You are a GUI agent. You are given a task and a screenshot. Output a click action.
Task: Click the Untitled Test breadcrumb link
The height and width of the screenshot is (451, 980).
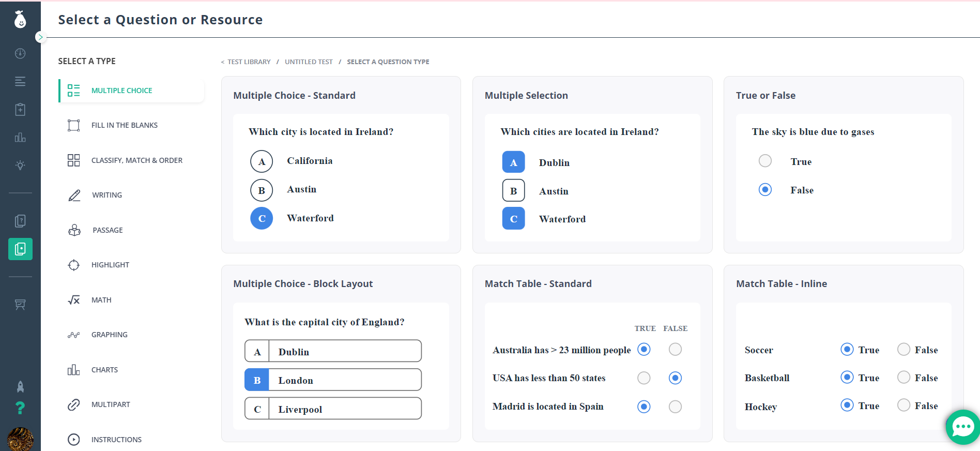pyautogui.click(x=309, y=62)
